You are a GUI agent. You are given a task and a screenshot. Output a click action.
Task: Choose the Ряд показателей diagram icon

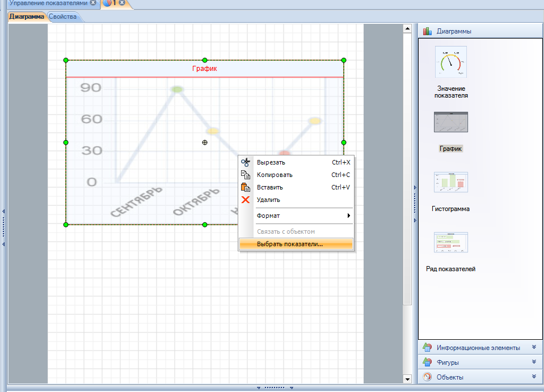(451, 242)
